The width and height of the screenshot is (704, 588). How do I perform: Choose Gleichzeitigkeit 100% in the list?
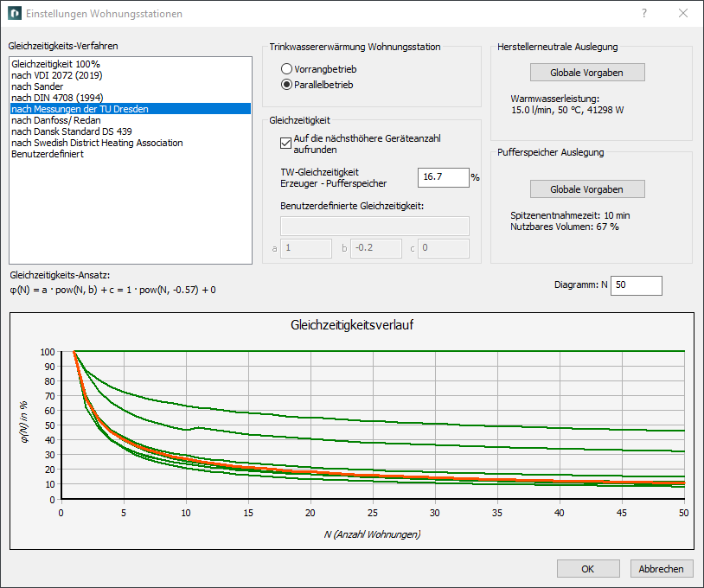[x=131, y=64]
